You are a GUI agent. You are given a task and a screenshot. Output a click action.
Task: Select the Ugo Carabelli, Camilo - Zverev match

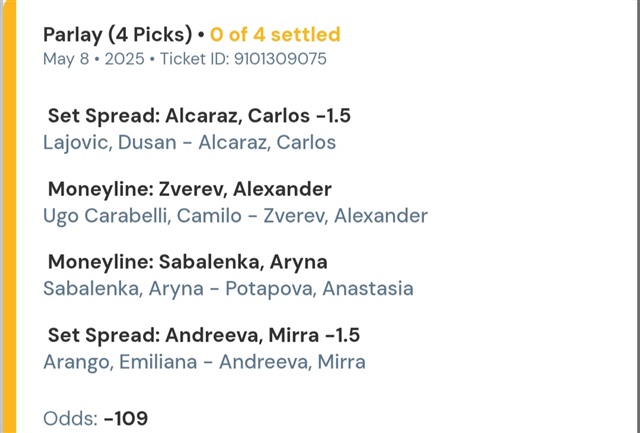(x=236, y=216)
